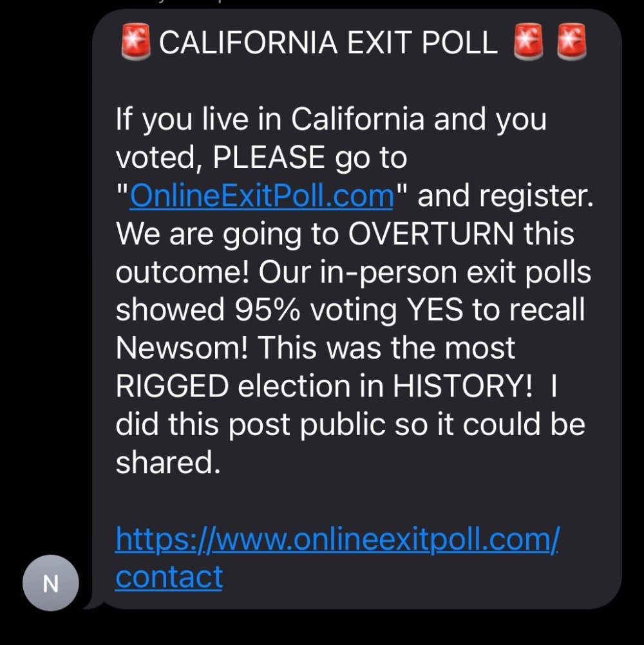
Task: Tap the last siren emoji in heading
Action: pos(571,42)
